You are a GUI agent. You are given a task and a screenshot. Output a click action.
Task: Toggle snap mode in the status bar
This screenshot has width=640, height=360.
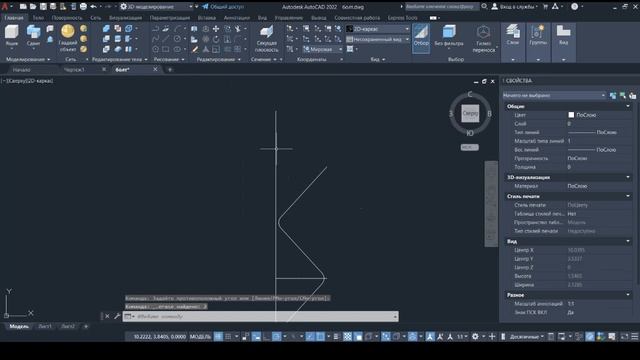pyautogui.click(x=228, y=336)
